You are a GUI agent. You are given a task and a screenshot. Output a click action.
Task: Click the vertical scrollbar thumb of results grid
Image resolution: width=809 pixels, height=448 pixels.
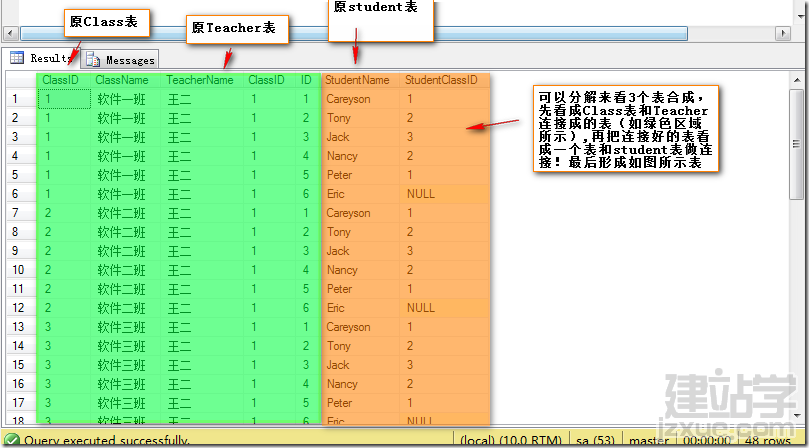[x=796, y=144]
